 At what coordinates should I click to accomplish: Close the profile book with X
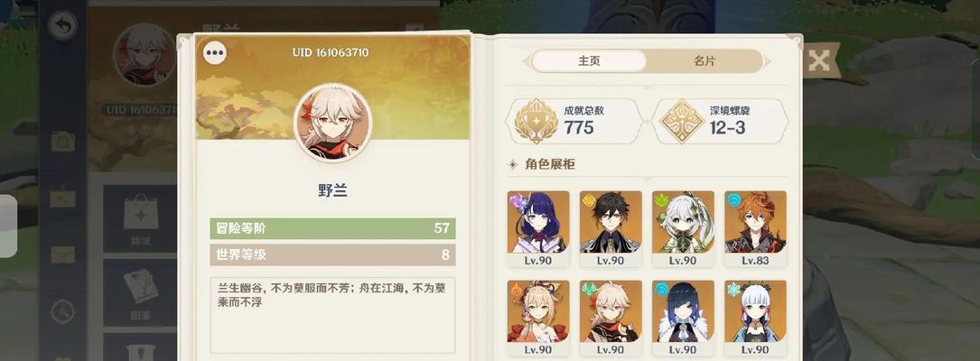coord(818,60)
